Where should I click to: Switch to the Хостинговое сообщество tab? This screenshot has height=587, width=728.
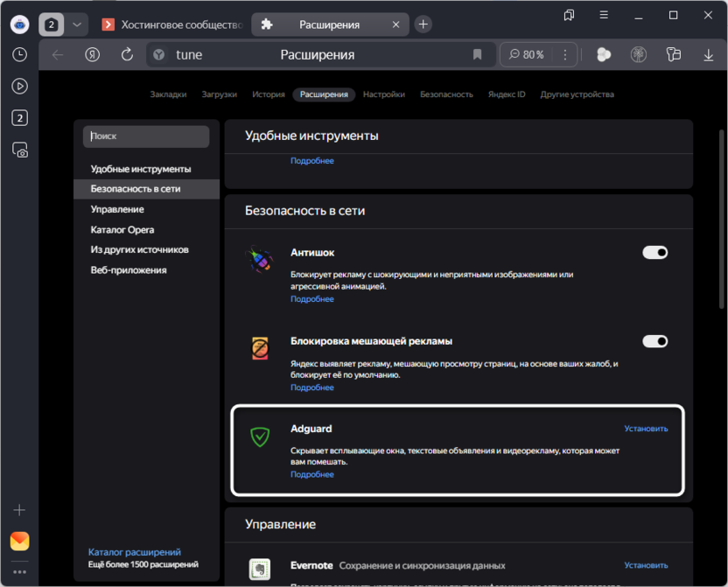172,24
